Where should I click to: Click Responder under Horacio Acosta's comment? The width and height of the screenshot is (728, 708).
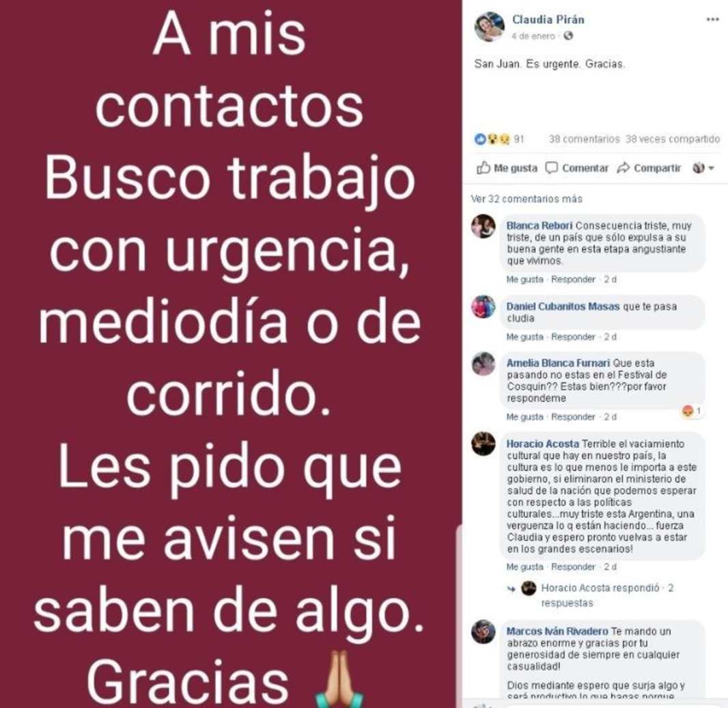(x=573, y=567)
